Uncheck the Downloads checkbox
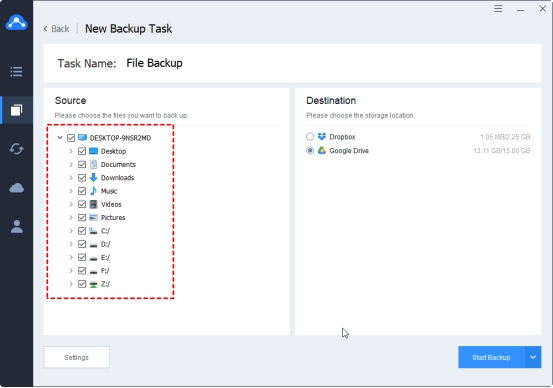 coord(82,178)
